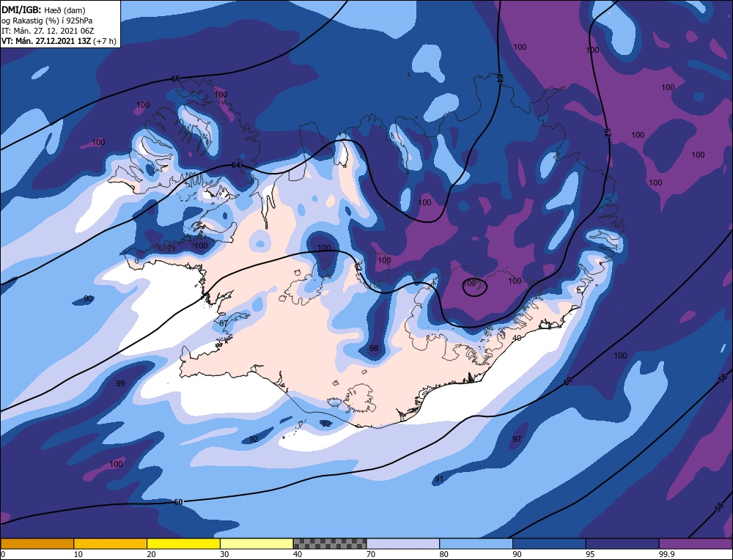Click the humidity value '87' on the map
733x560 pixels.
(x=224, y=323)
